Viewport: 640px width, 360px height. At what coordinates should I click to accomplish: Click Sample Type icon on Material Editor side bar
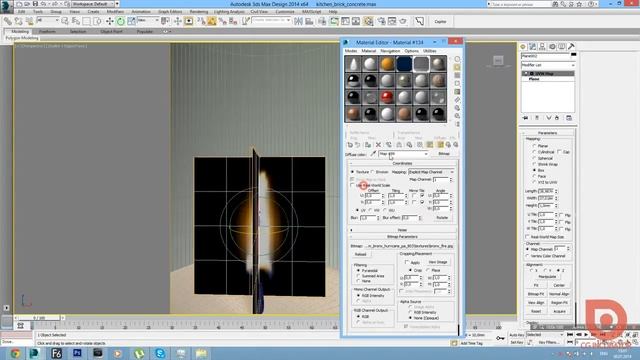click(457, 59)
